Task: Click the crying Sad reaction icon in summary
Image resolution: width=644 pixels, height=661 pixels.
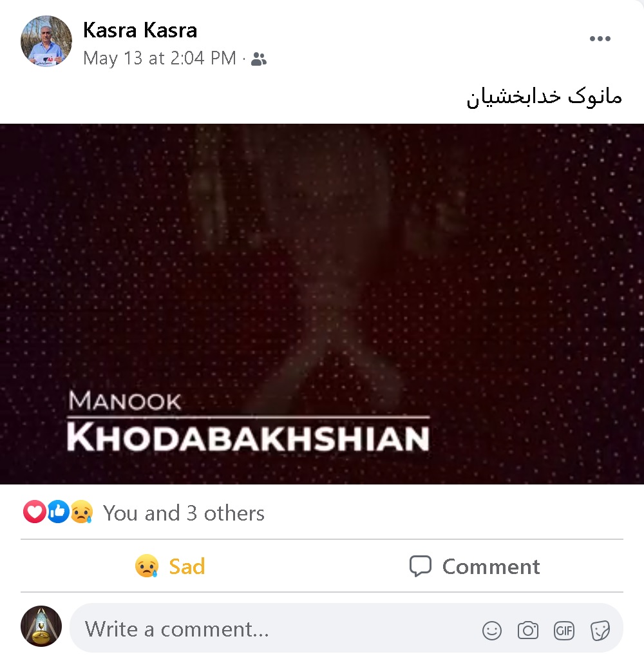Action: tap(81, 512)
